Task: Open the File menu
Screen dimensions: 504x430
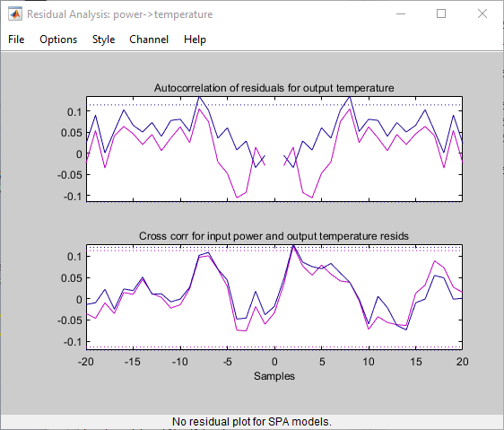Action: point(16,39)
